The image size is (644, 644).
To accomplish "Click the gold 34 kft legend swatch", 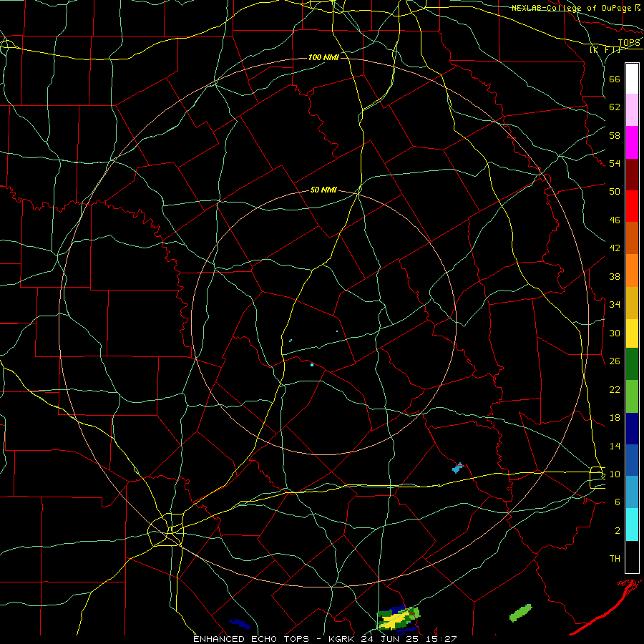I will tap(632, 303).
